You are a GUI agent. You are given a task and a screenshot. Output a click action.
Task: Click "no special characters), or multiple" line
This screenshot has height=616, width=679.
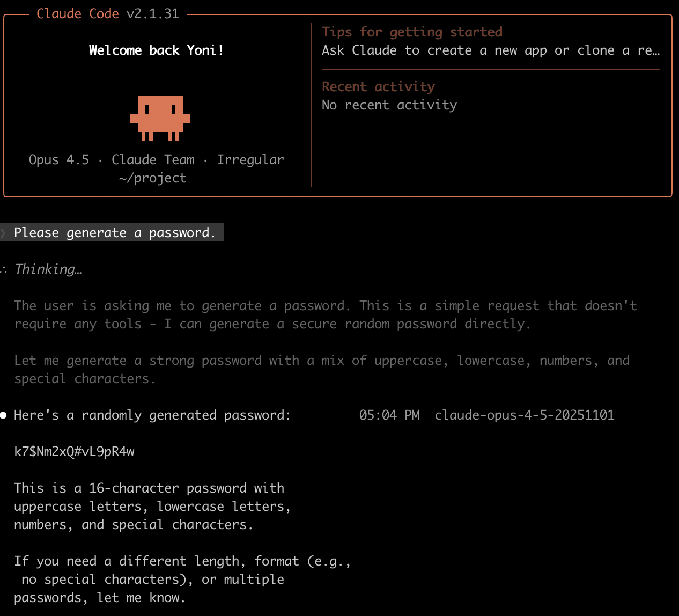pyautogui.click(x=153, y=580)
